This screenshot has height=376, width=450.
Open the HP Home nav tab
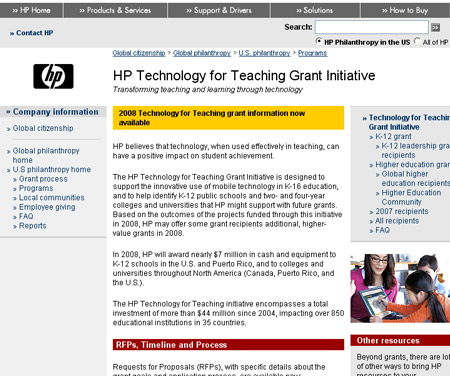click(x=31, y=10)
